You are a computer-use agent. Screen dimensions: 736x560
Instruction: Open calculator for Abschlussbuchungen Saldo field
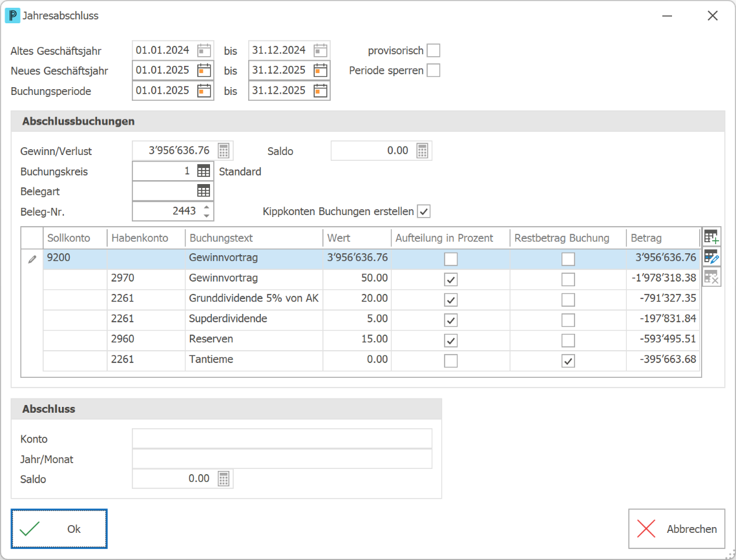coord(423,150)
